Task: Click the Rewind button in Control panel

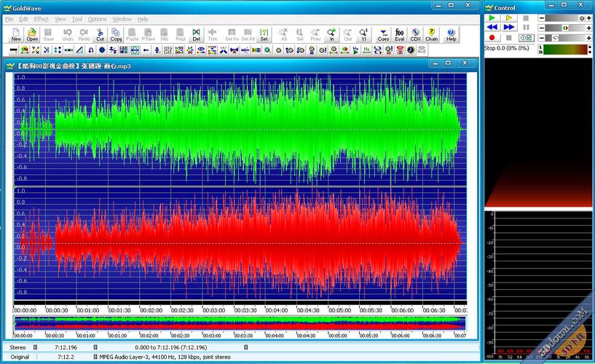Action: coord(492,27)
